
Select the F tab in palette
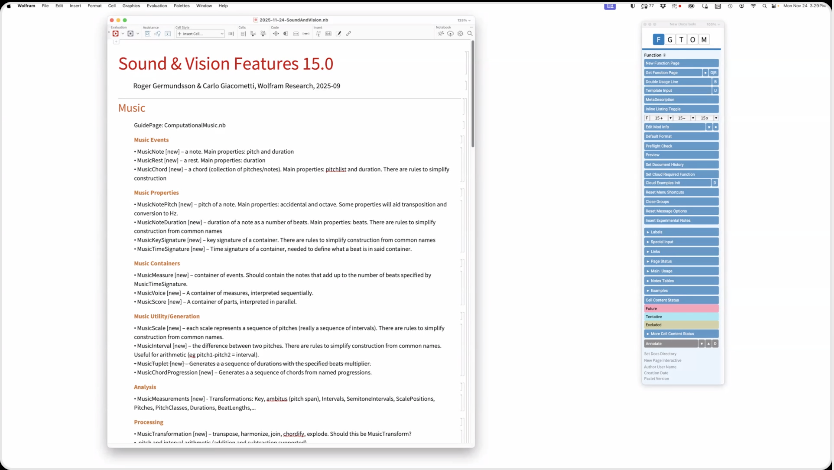pos(658,40)
